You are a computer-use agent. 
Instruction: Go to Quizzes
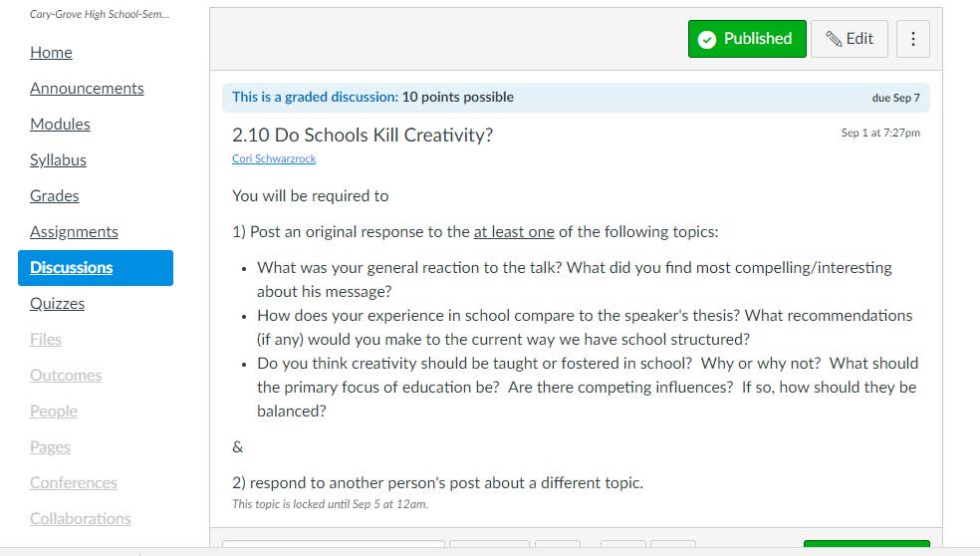tap(57, 304)
